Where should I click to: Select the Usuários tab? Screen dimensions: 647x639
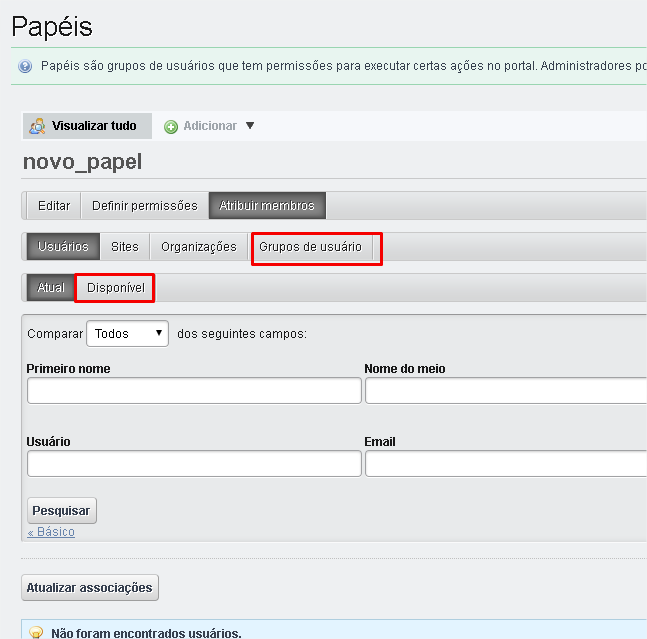[63, 247]
